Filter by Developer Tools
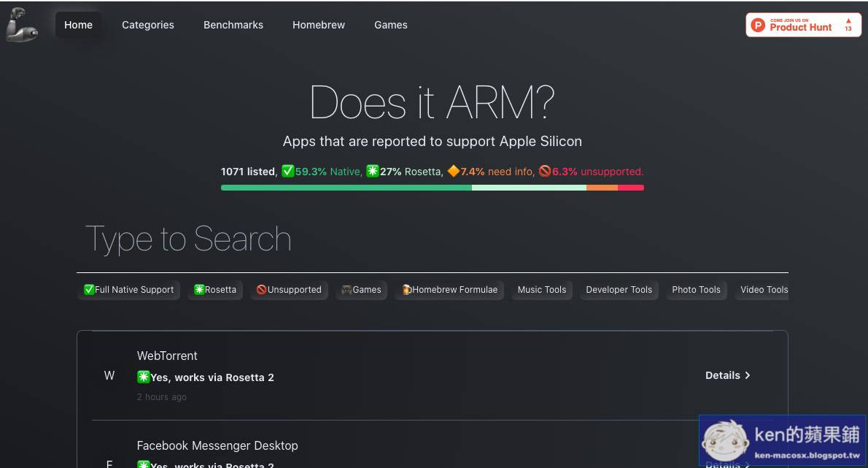Image resolution: width=868 pixels, height=468 pixels. 619,290
